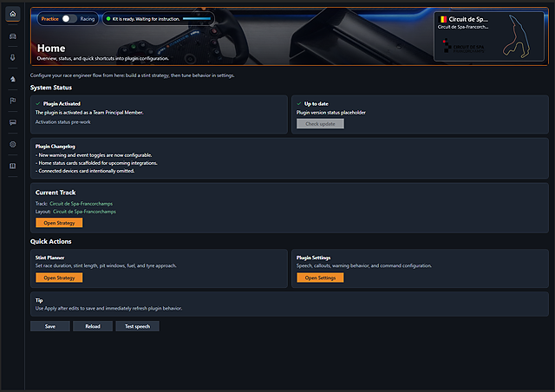Click Open Settings under Plugin Settings
555x392 pixels.
[x=320, y=278]
